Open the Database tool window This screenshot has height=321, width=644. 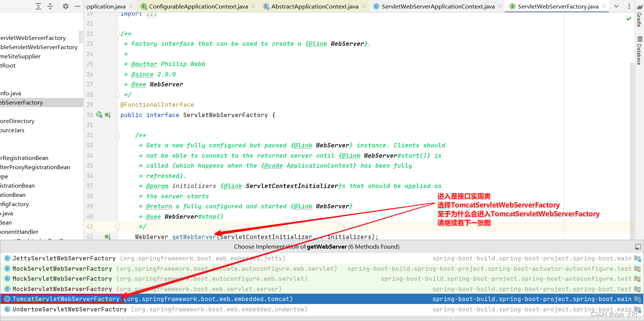pos(640,50)
